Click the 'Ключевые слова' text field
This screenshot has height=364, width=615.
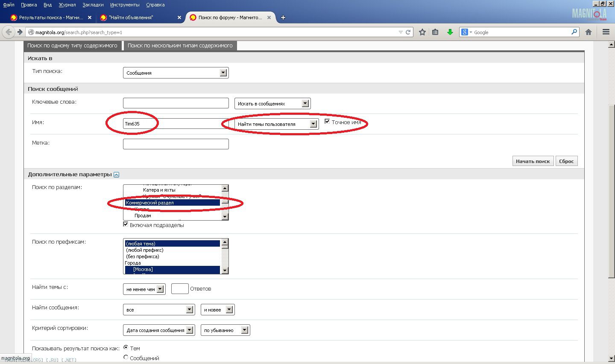tap(176, 103)
